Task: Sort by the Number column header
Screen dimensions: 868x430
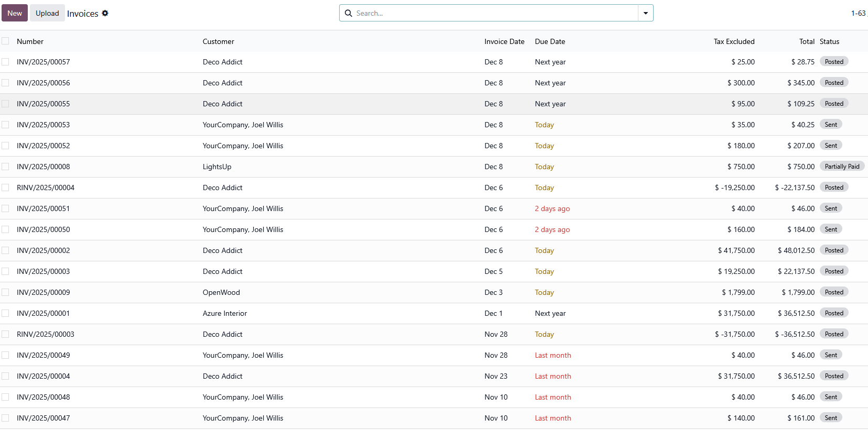Action: coord(30,41)
